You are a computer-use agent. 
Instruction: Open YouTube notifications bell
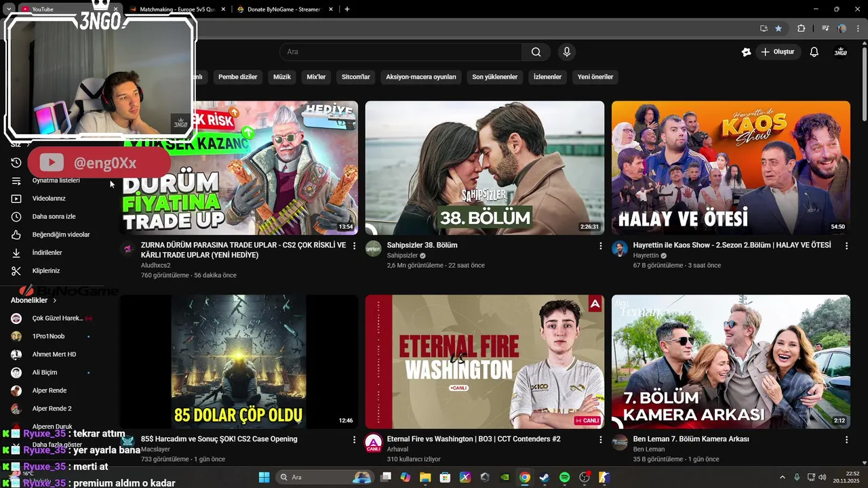tap(814, 52)
